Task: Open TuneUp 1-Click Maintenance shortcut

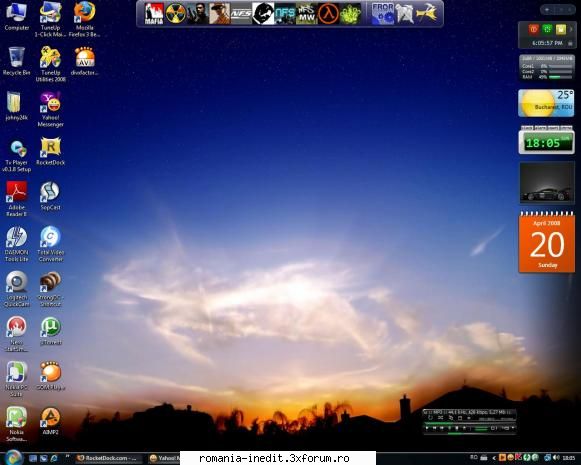Action: click(x=50, y=19)
